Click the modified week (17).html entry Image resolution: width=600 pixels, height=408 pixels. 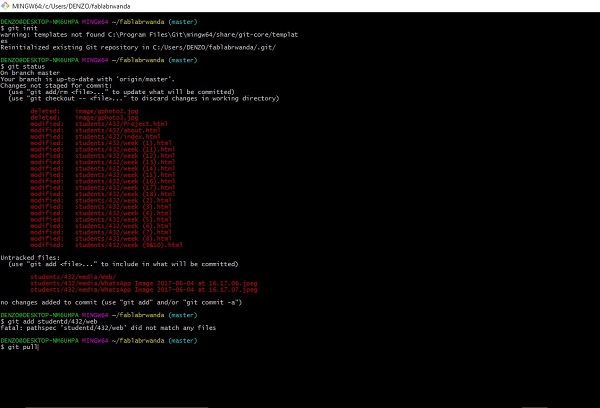coord(103,188)
